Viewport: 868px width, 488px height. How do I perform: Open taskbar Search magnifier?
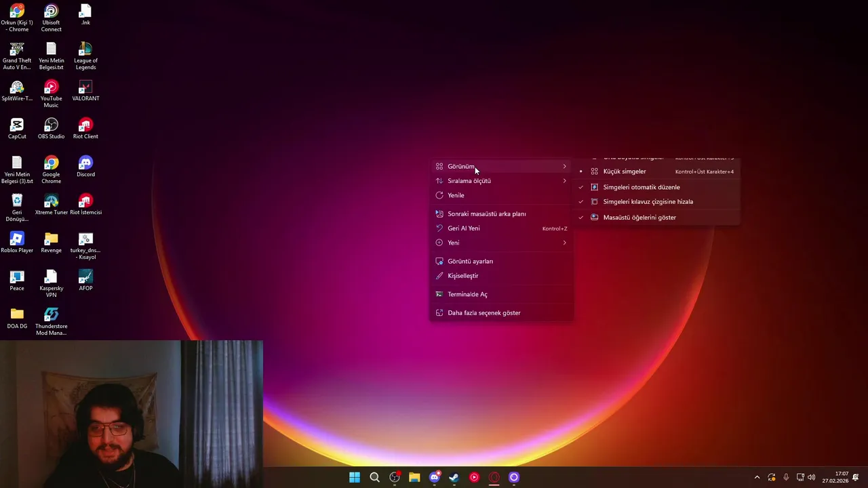374,477
